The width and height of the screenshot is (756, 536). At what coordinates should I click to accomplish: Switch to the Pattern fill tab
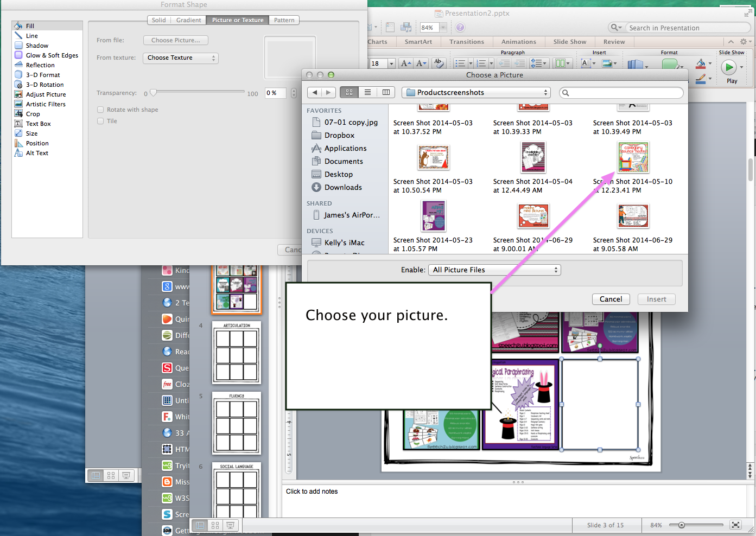284,20
